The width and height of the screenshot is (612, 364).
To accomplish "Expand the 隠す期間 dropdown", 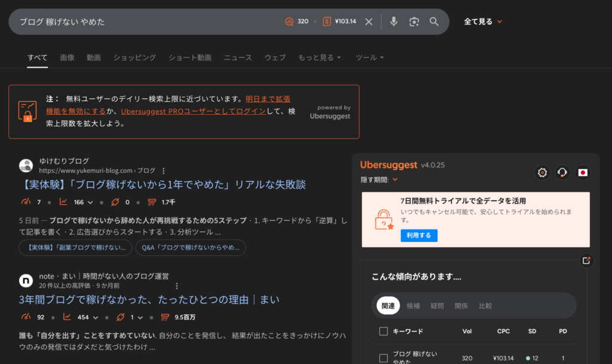I will coord(379,179).
